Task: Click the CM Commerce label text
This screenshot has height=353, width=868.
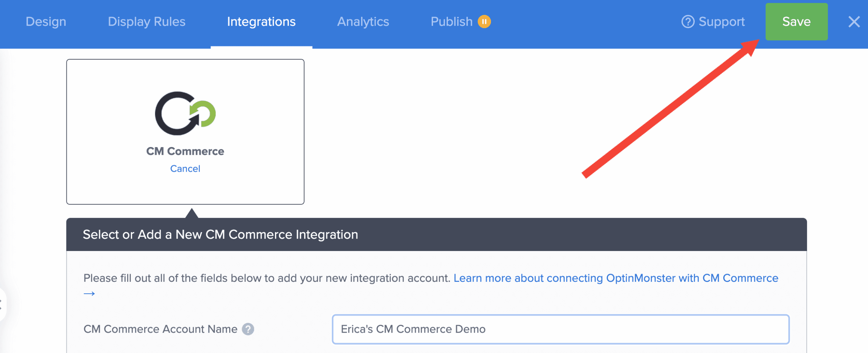Action: point(185,151)
